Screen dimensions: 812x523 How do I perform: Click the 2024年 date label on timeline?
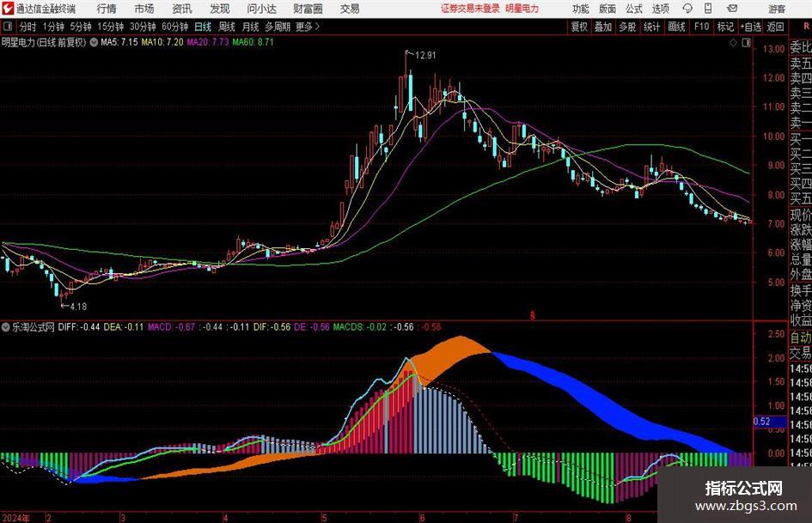[x=16, y=518]
